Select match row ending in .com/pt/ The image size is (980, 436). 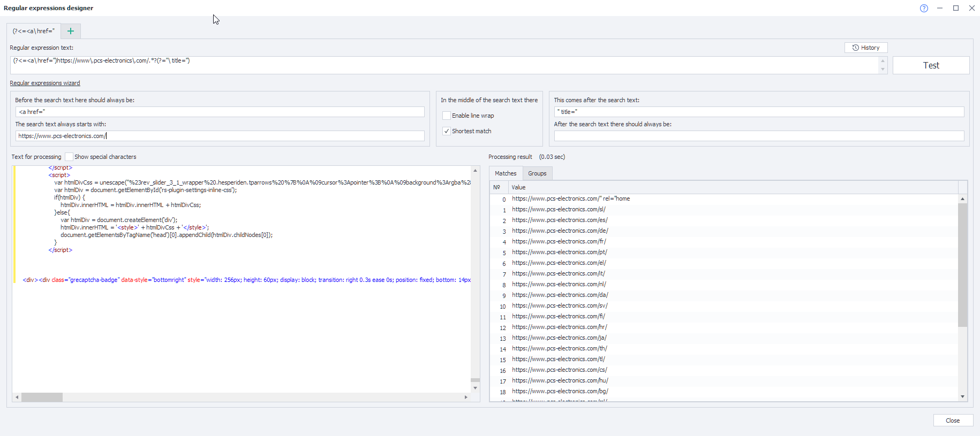tap(723, 252)
